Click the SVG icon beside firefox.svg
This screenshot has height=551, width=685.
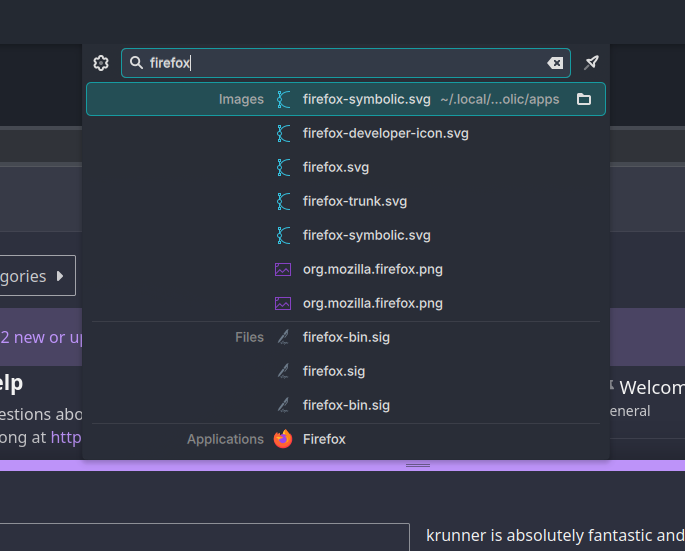tap(283, 167)
